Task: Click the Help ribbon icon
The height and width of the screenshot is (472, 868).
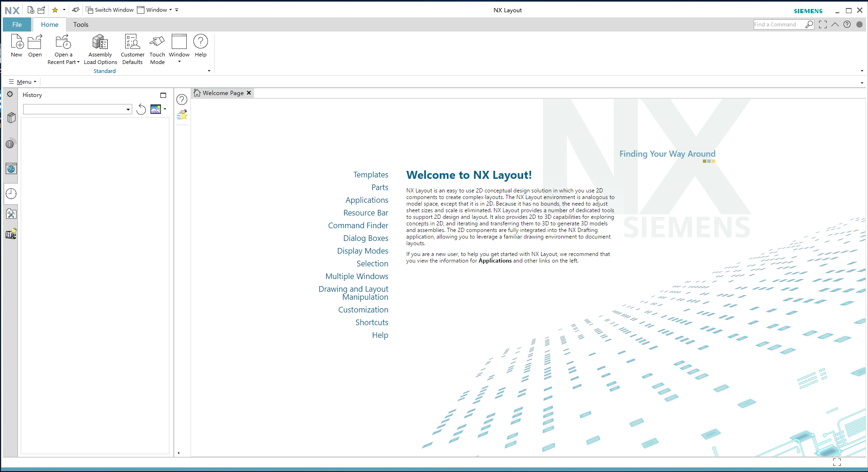Action: [x=200, y=46]
